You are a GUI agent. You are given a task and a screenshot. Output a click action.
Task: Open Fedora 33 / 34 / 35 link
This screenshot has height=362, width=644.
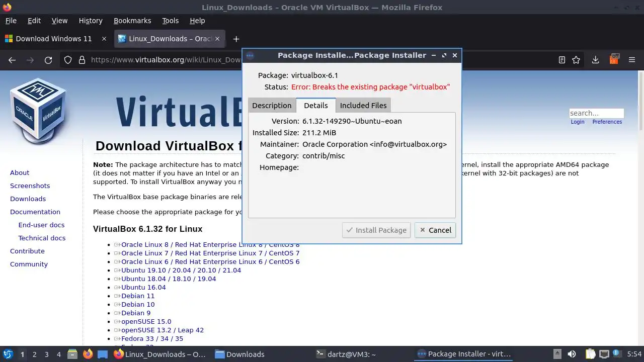point(152,338)
